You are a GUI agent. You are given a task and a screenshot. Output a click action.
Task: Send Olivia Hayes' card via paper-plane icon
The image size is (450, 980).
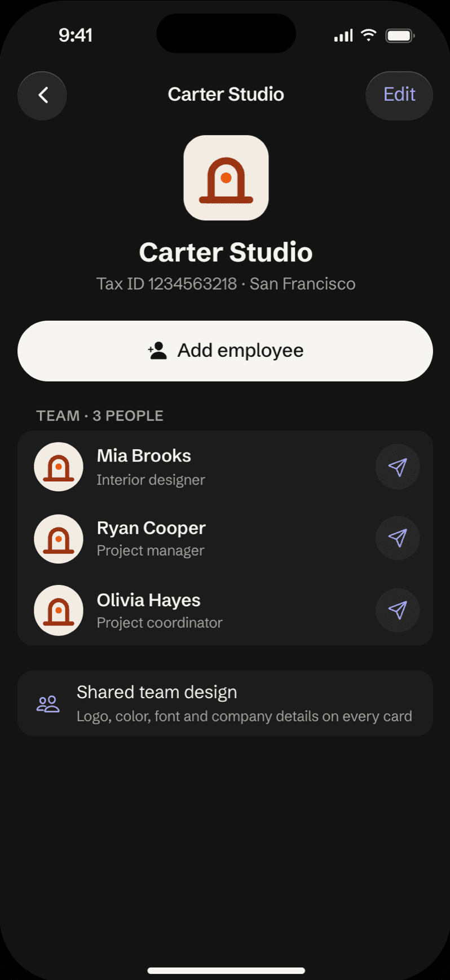398,610
